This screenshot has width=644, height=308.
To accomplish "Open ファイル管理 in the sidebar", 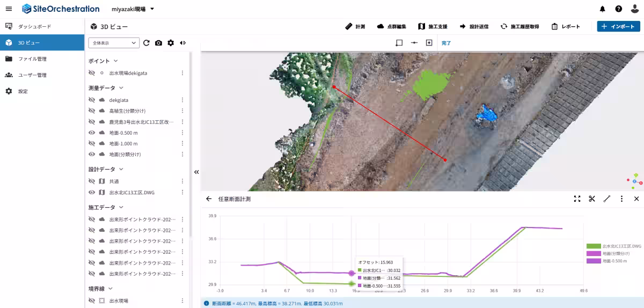I will coord(32,59).
